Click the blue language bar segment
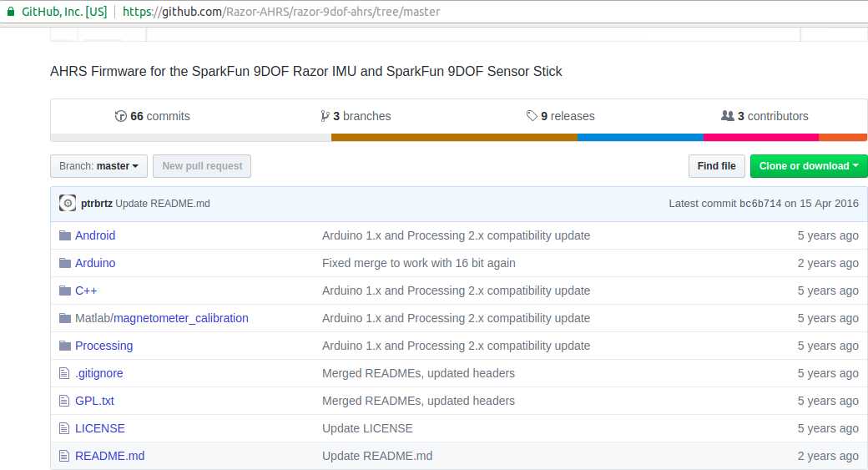 tap(640, 137)
